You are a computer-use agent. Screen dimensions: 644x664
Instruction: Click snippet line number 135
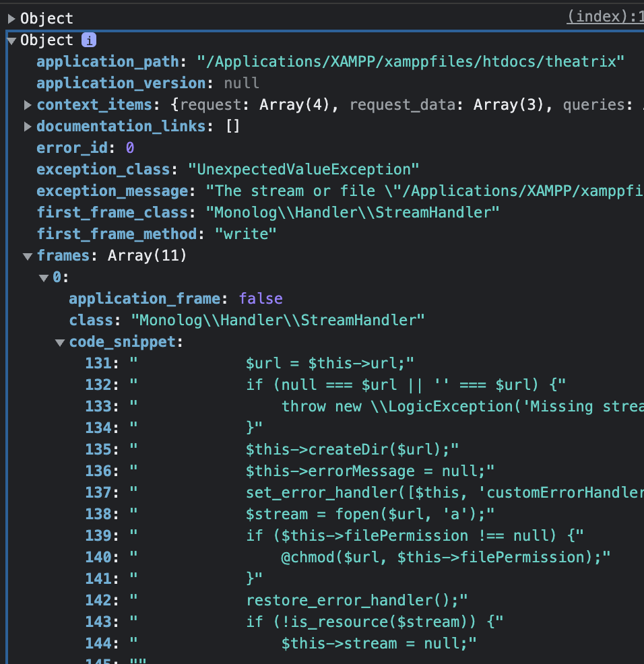click(98, 450)
